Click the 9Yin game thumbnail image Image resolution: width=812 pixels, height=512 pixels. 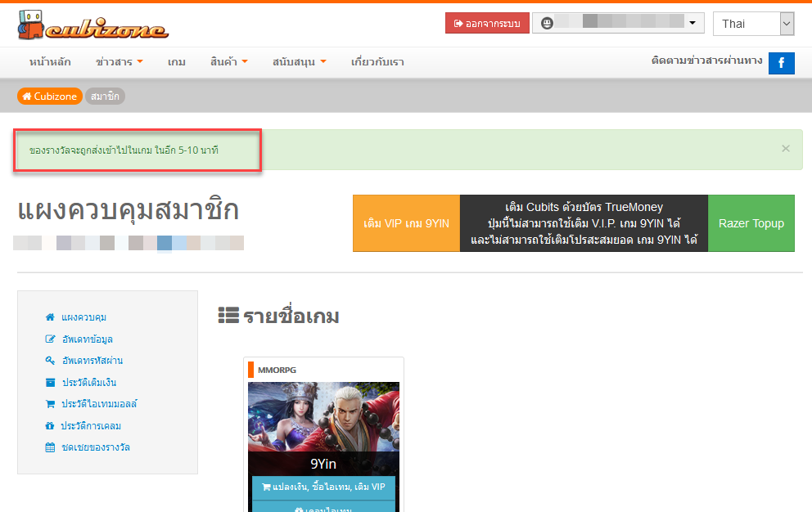click(x=323, y=417)
